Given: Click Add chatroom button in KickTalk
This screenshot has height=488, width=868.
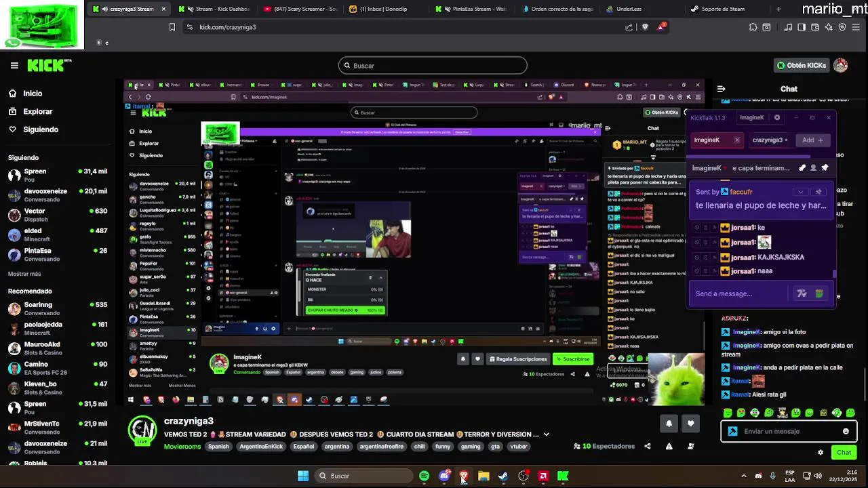Looking at the screenshot, I should pos(812,140).
